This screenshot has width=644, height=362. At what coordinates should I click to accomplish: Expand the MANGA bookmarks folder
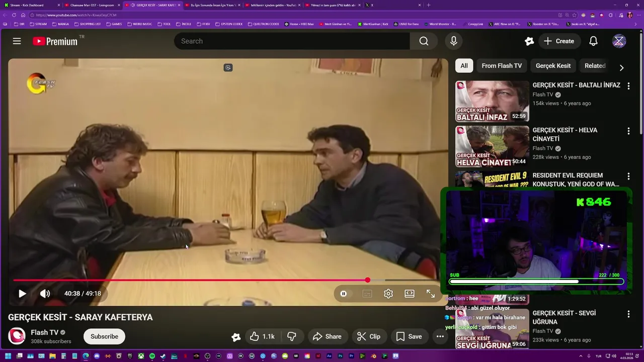[60, 24]
